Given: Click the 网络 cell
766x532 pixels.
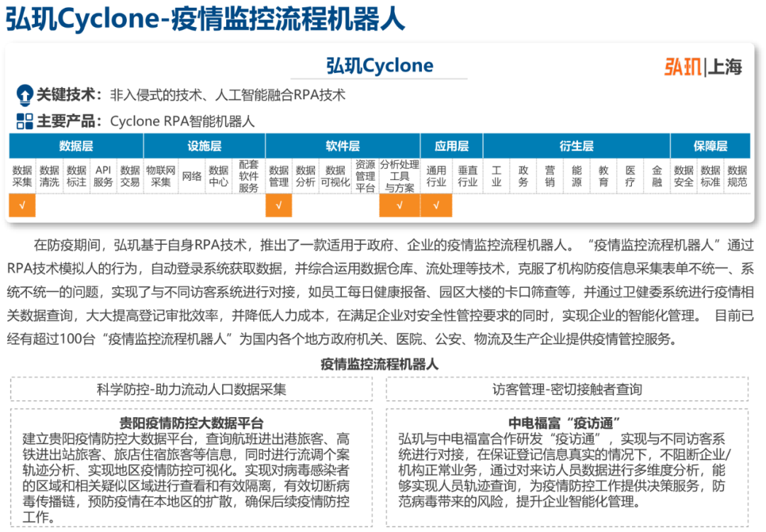Looking at the screenshot, I should [x=191, y=177].
